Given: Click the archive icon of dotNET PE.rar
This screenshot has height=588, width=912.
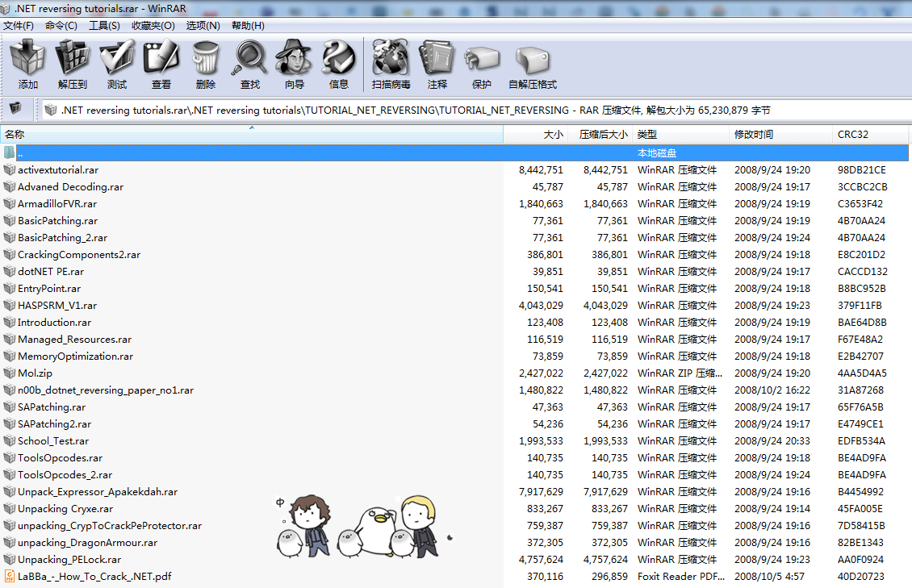Looking at the screenshot, I should [10, 271].
